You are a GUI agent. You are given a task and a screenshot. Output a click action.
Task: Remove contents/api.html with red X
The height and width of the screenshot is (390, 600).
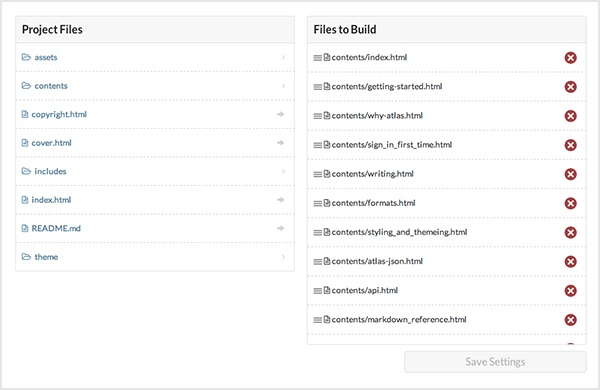pyautogui.click(x=570, y=291)
